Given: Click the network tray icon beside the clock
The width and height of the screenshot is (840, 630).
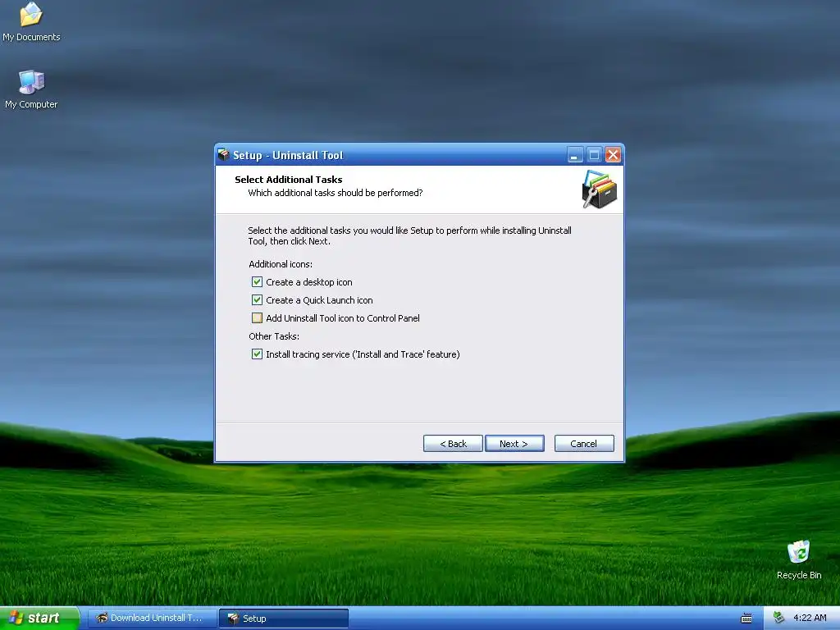Looking at the screenshot, I should pos(779,618).
